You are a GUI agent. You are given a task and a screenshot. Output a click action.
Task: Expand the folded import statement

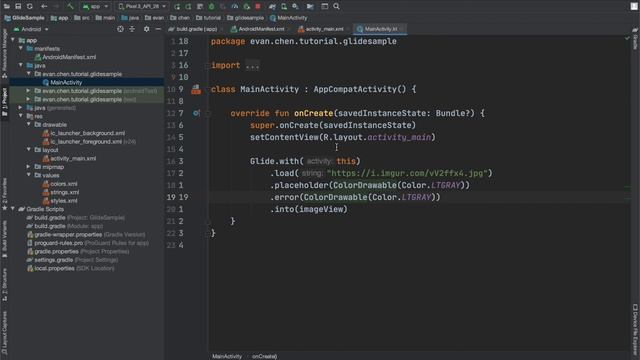(x=253, y=65)
